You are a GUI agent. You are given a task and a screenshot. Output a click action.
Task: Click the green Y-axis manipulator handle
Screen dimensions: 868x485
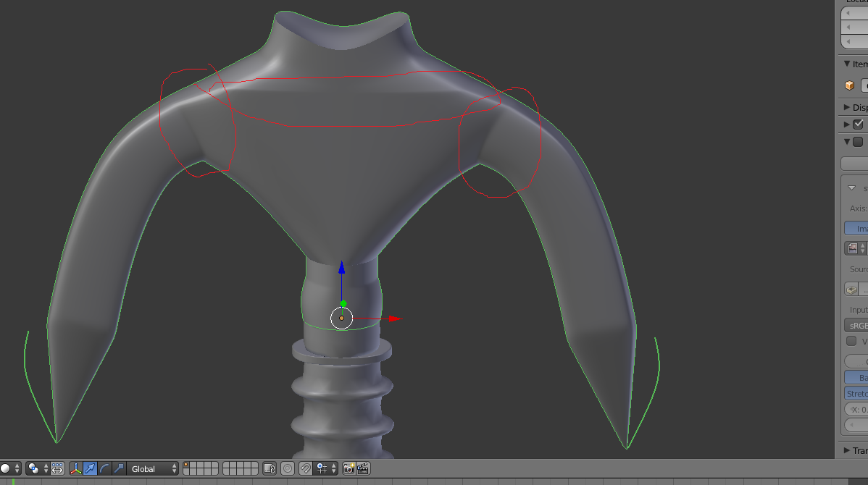click(343, 303)
